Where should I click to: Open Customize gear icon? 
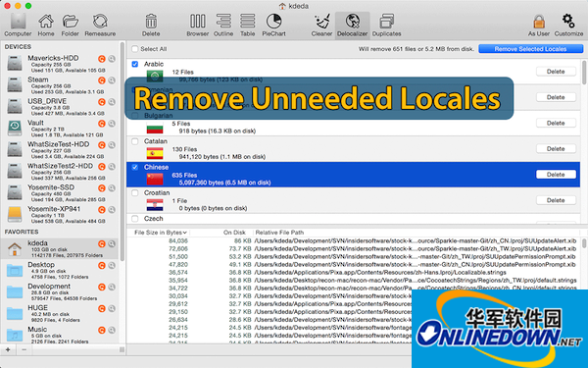tap(568, 26)
